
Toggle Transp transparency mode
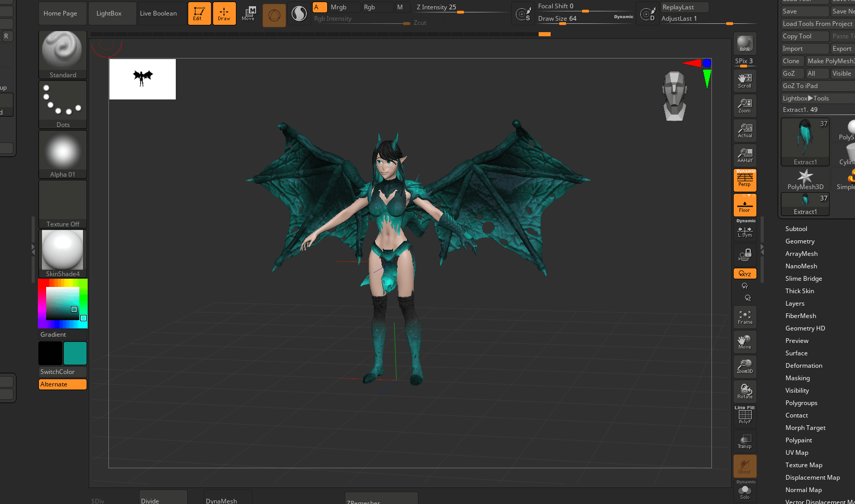(745, 441)
